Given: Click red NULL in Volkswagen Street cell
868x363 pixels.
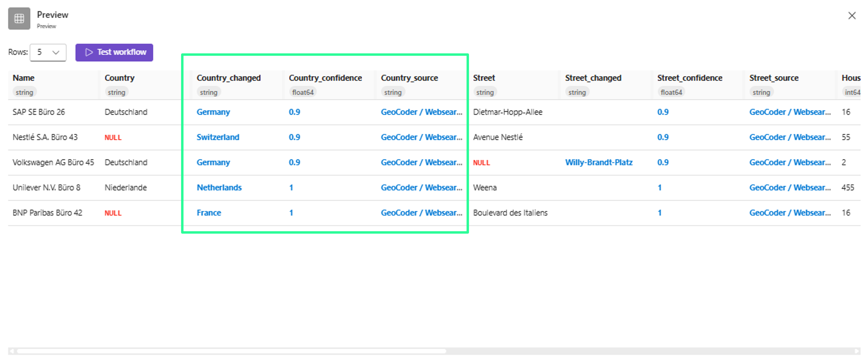Looking at the screenshot, I should (x=481, y=163).
